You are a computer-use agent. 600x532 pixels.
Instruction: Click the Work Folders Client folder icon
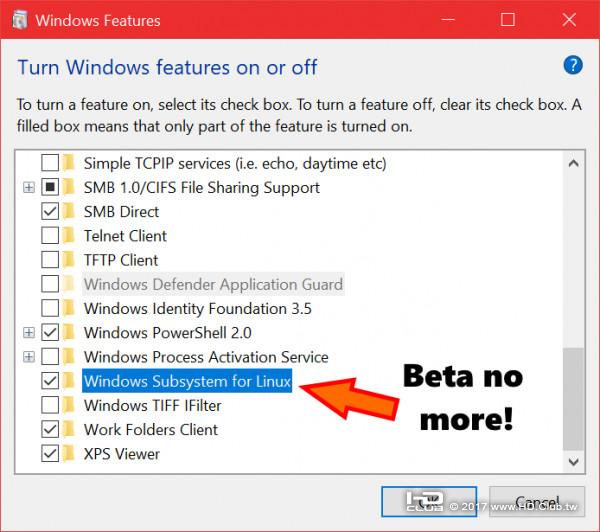point(69,429)
